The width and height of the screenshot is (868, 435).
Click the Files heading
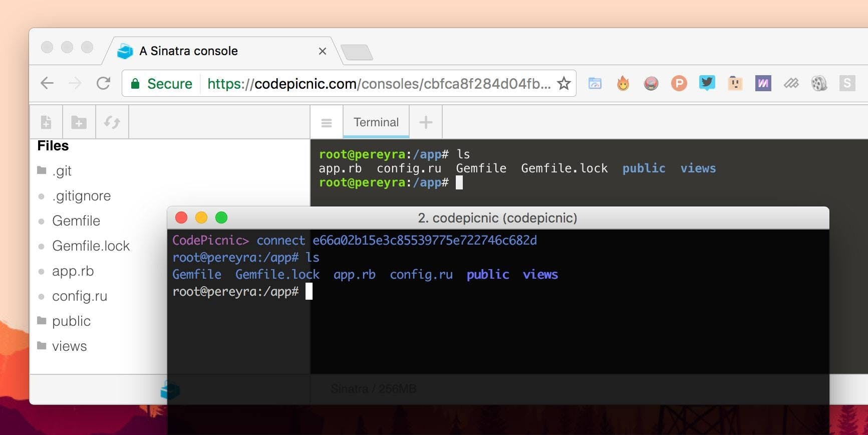point(53,146)
